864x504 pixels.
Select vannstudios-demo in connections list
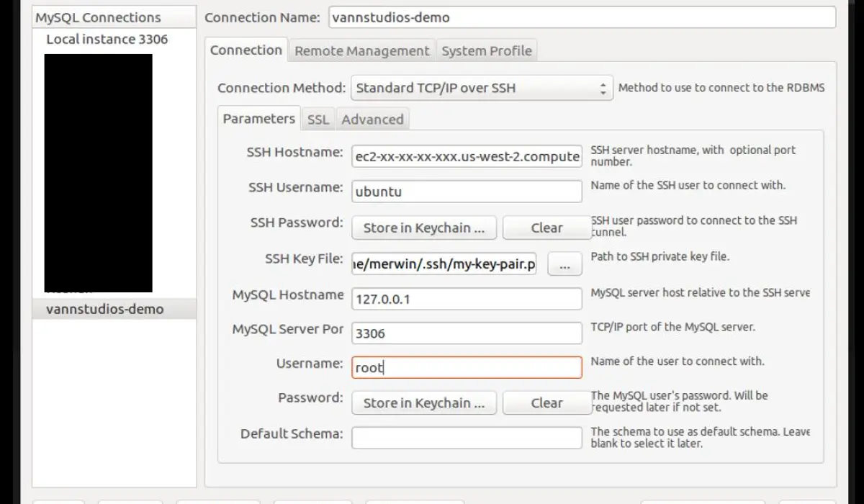(x=105, y=309)
